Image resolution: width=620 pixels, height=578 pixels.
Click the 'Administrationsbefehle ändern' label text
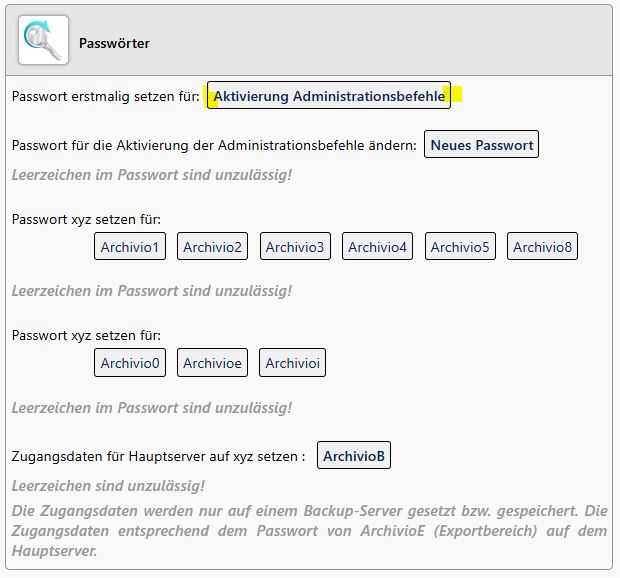214,146
